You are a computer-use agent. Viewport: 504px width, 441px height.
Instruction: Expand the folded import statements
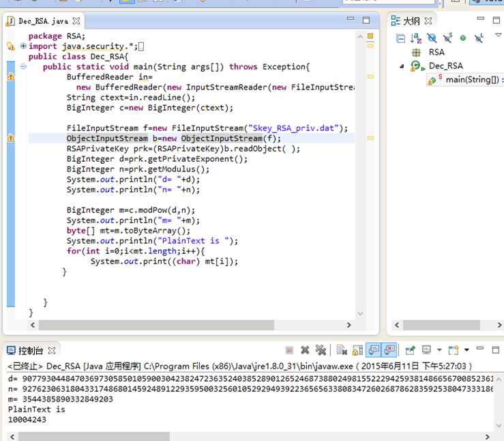(23, 46)
